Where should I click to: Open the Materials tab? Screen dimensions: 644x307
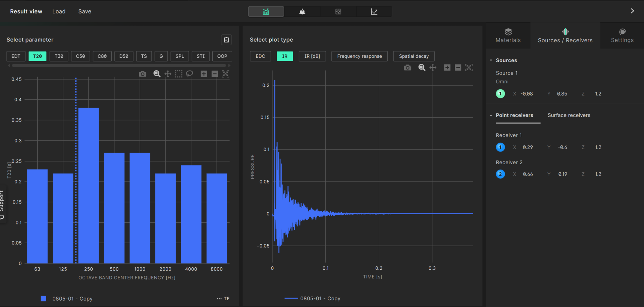[508, 36]
